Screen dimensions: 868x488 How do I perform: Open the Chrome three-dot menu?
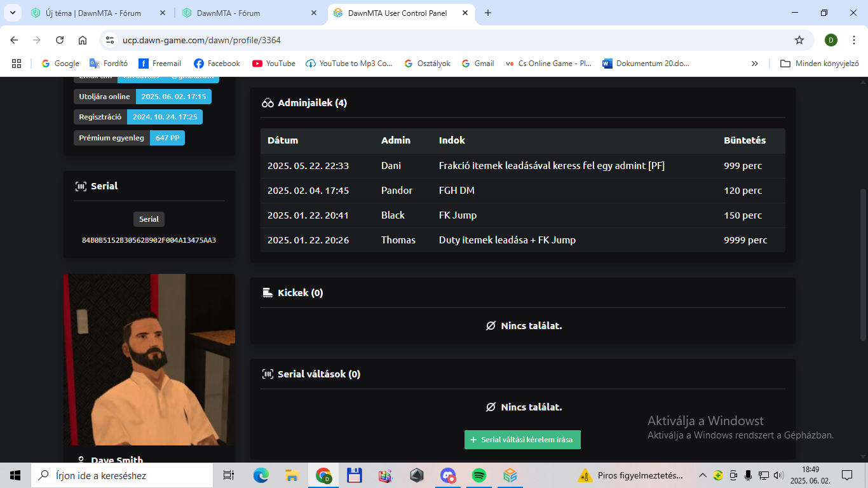855,40
